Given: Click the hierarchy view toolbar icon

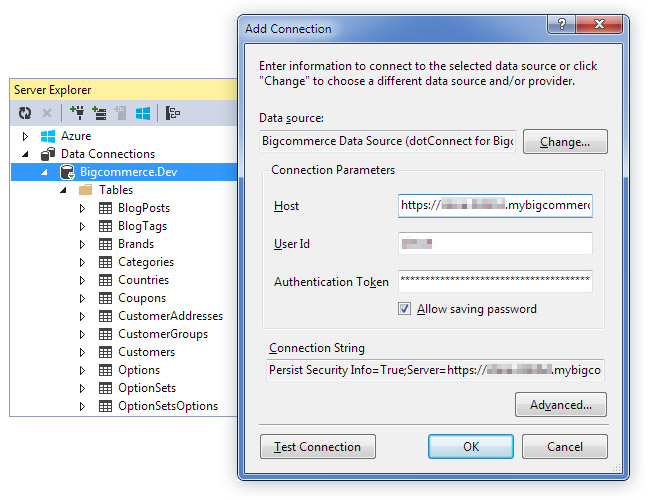Looking at the screenshot, I should pos(173,113).
